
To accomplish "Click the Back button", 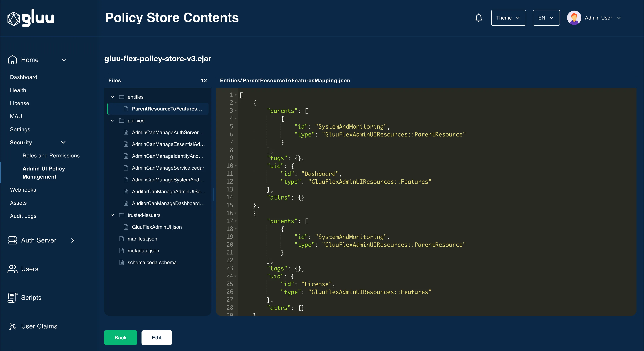I will coord(121,338).
